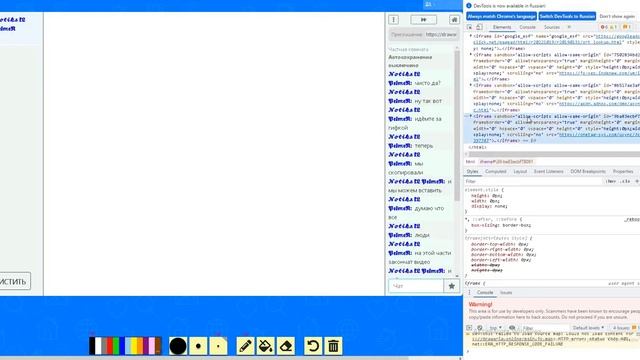Pick the white color swatch
This screenshot has width=640, height=360.
(98, 346)
